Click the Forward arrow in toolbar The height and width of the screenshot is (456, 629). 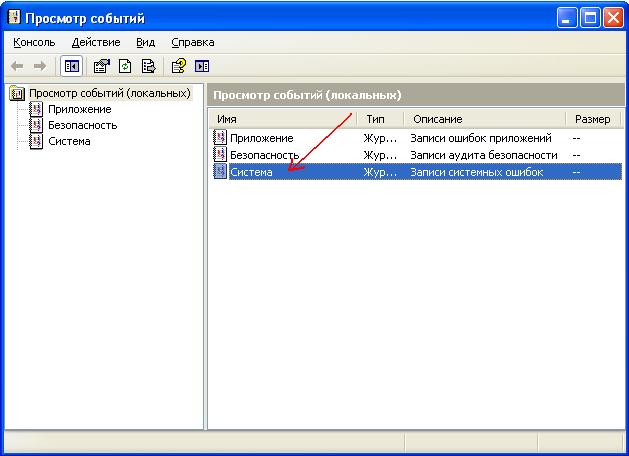click(40, 66)
